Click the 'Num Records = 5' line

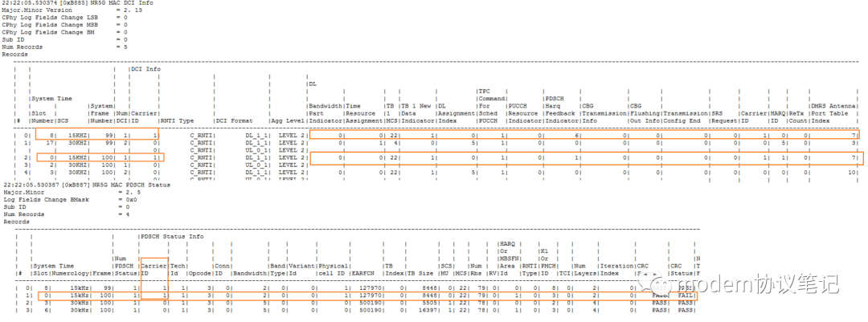point(65,47)
